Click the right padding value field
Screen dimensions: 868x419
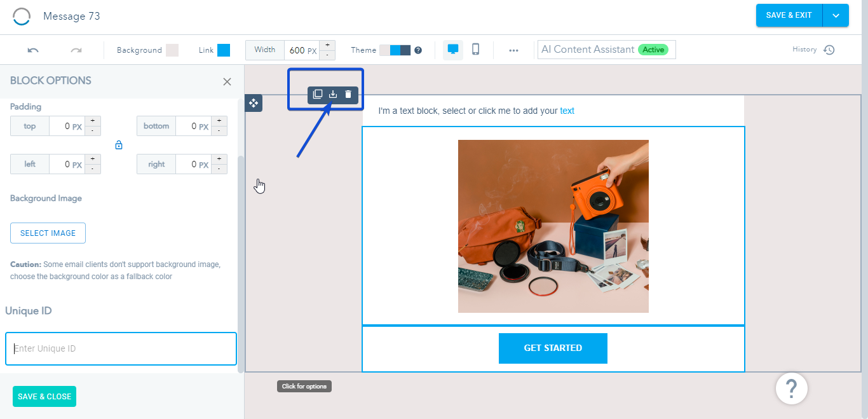(x=193, y=164)
